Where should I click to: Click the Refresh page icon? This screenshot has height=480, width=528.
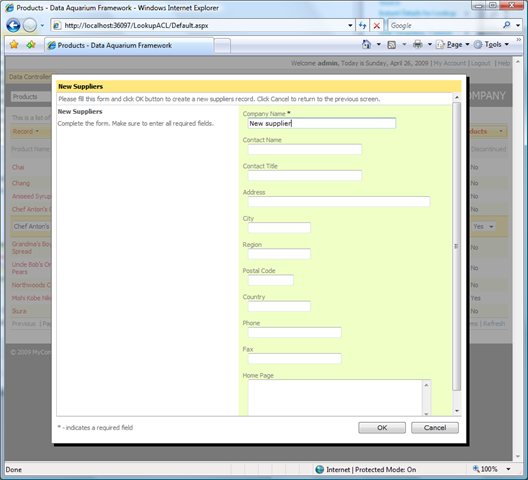click(362, 25)
